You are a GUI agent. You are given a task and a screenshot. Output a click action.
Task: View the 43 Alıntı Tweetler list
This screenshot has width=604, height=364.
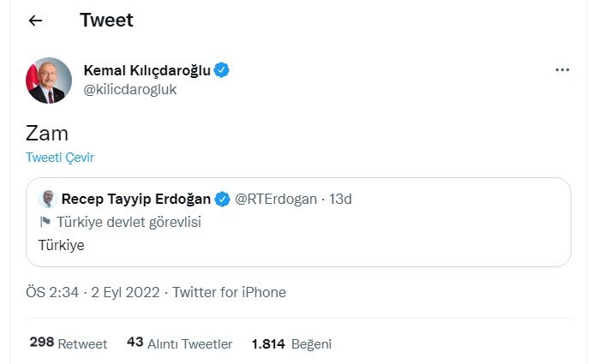click(x=179, y=343)
